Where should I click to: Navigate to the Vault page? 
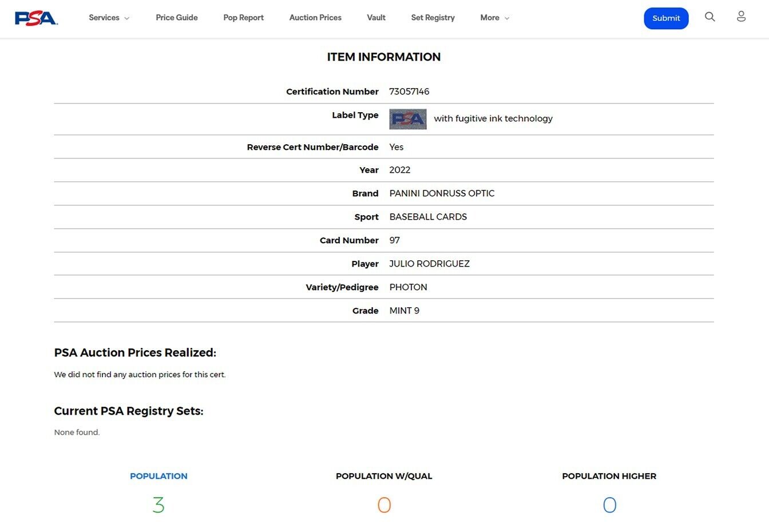tap(376, 18)
